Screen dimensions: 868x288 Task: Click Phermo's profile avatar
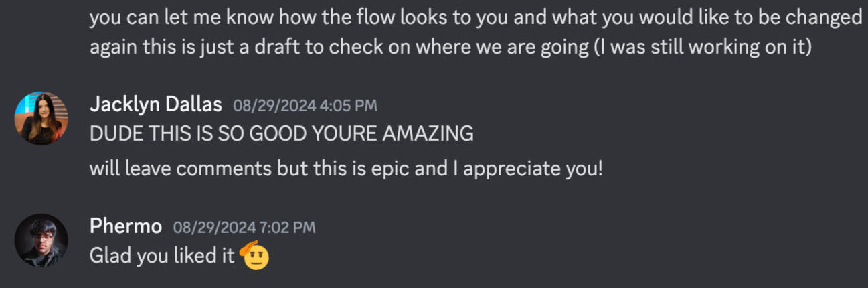(41, 240)
